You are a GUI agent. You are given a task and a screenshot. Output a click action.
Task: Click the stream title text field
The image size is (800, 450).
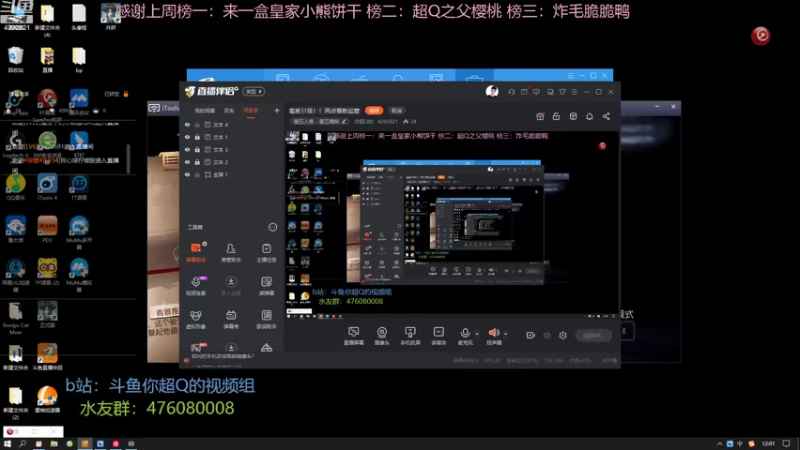[x=324, y=111]
